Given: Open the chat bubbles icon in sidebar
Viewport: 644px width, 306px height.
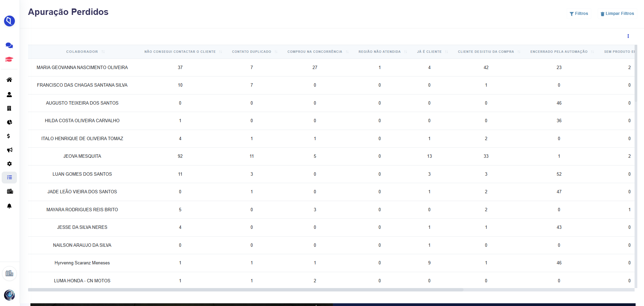Looking at the screenshot, I should tap(9, 45).
